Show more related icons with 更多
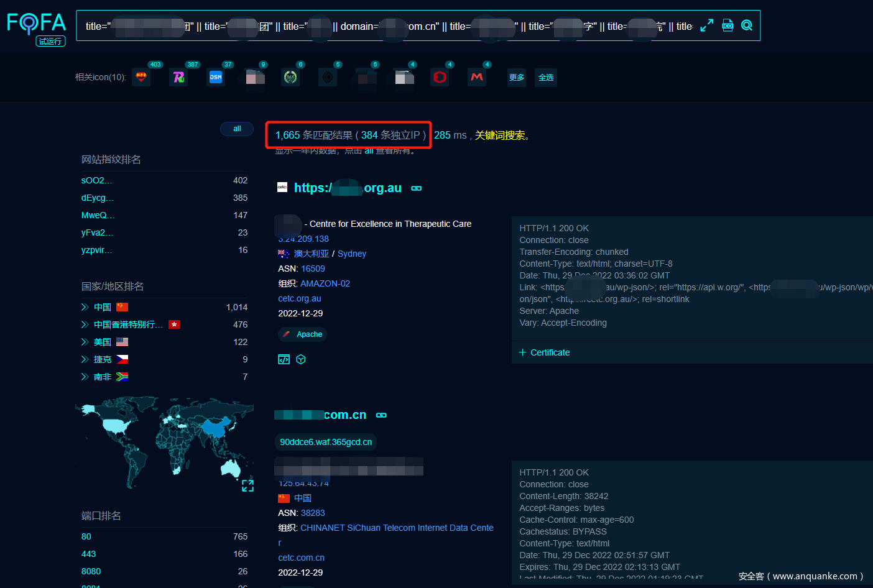 [517, 78]
